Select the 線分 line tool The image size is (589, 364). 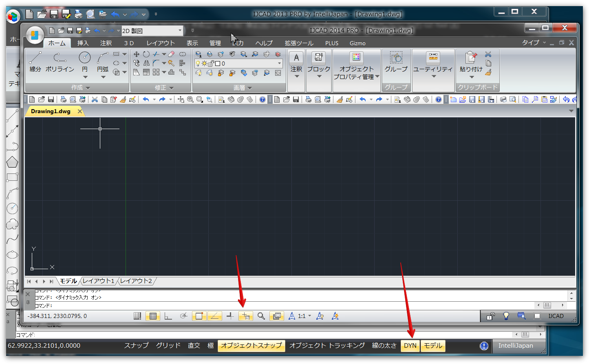(35, 62)
